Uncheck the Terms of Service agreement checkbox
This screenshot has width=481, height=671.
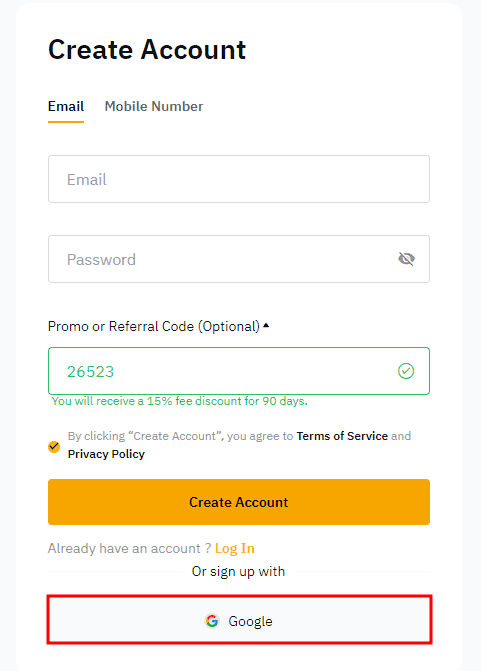pos(54,447)
